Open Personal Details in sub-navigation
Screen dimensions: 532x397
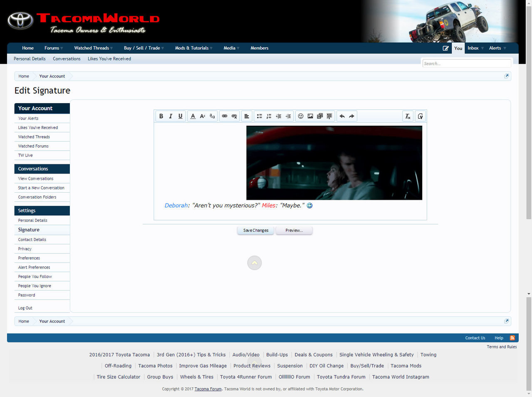click(x=30, y=59)
